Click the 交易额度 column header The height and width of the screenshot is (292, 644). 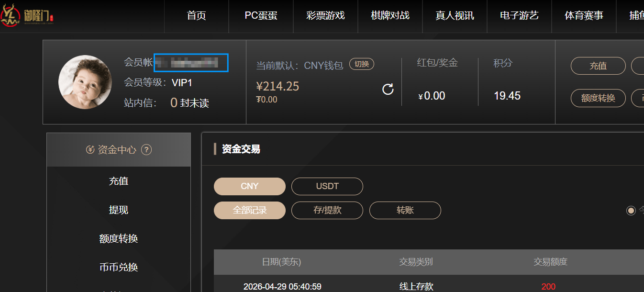pos(551,262)
